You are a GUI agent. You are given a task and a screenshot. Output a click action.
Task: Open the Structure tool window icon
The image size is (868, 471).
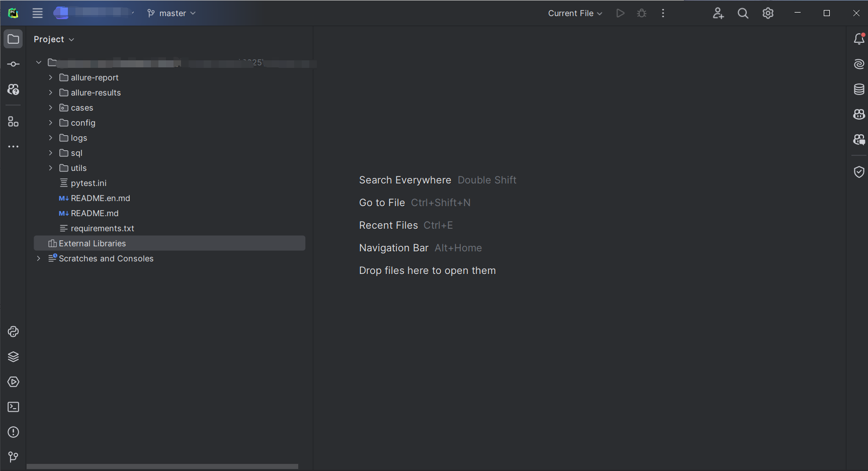(x=13, y=122)
